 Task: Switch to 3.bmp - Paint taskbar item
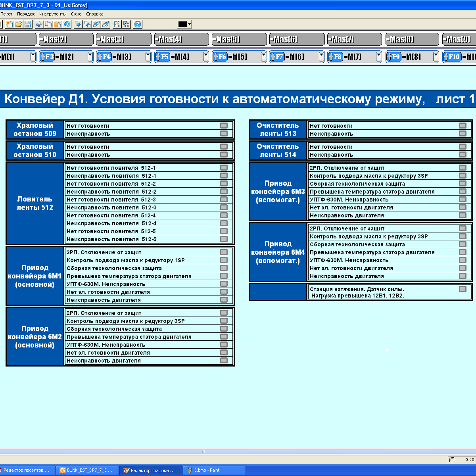214,470
